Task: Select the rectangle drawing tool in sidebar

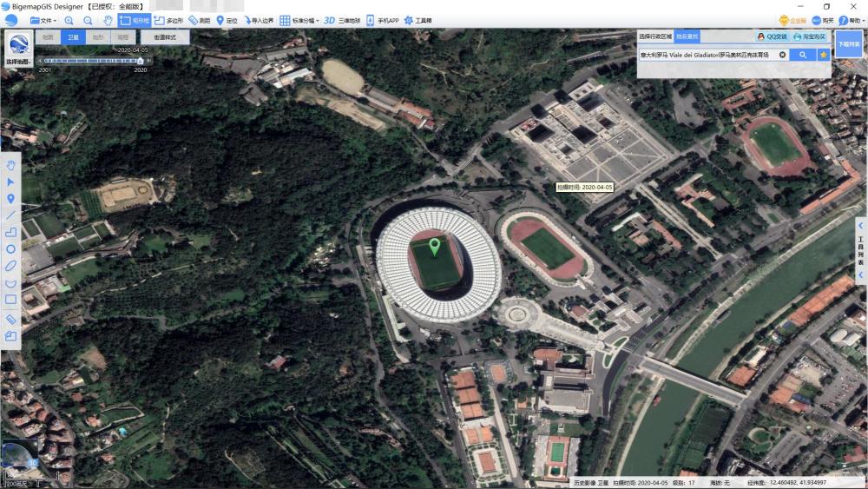Action: tap(10, 300)
